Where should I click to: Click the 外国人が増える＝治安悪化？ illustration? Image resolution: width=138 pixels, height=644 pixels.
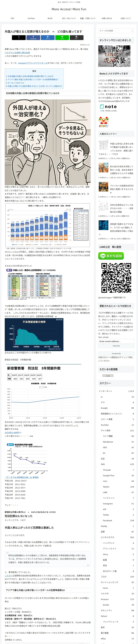tap(48, 142)
